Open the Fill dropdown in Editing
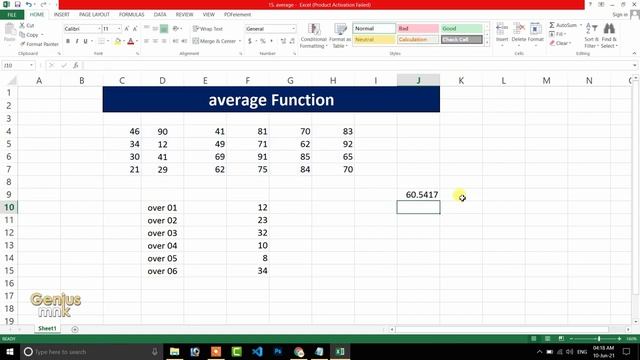This screenshot has width=640, height=360. (x=558, y=34)
